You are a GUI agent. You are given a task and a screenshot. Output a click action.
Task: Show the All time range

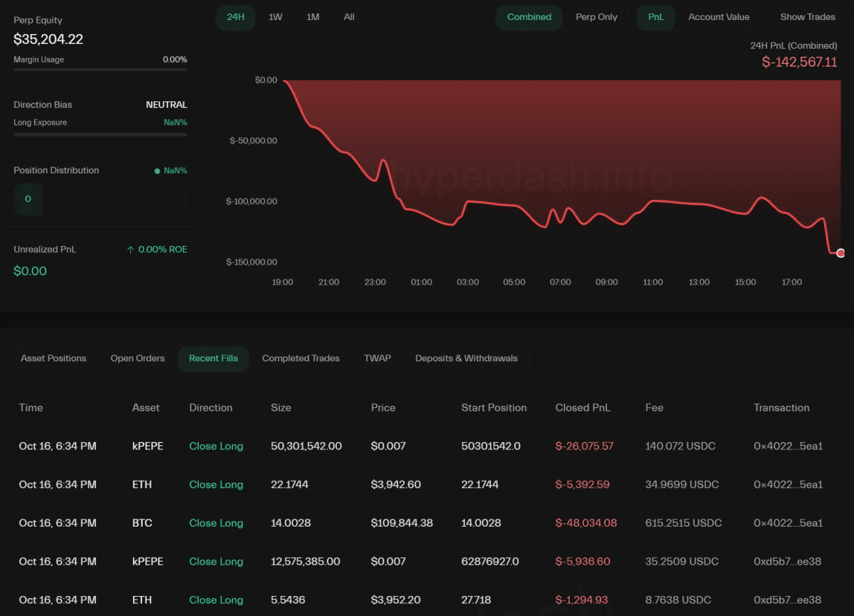[349, 17]
